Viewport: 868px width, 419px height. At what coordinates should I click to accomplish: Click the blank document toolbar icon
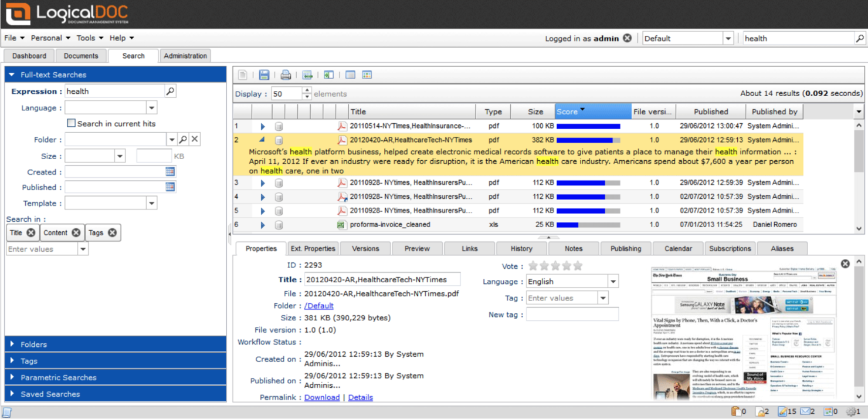point(242,75)
